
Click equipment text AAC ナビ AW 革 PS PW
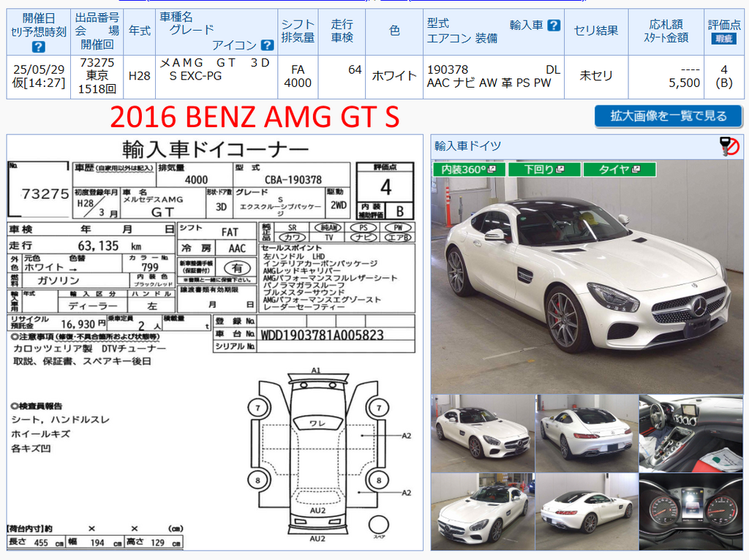point(489,83)
